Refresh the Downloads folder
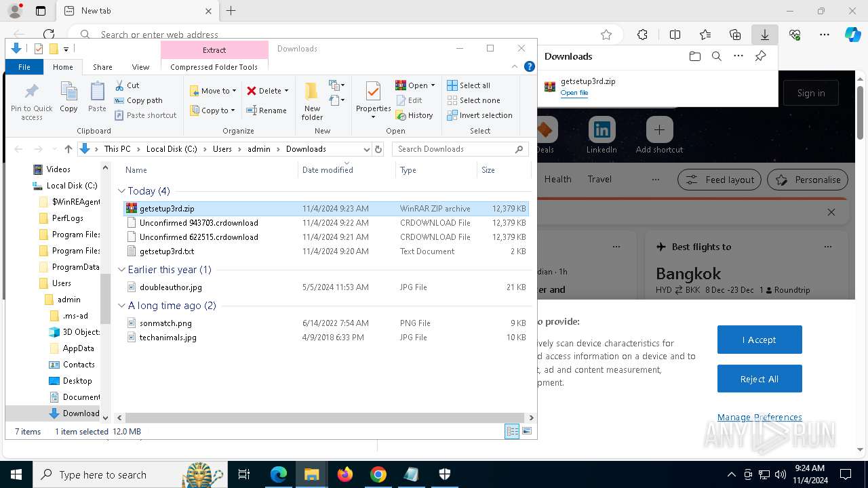Viewport: 868px width, 488px height. pos(378,149)
